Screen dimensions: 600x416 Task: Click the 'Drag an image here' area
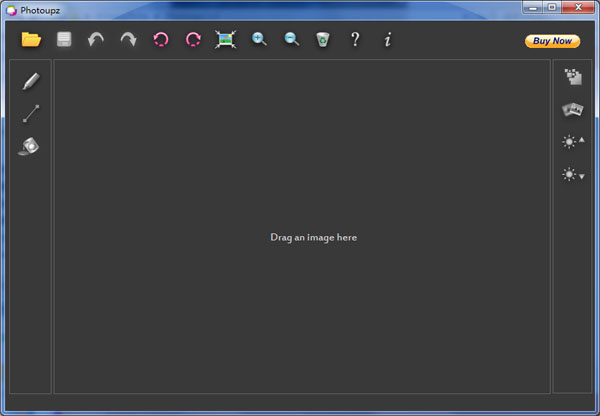tap(313, 237)
